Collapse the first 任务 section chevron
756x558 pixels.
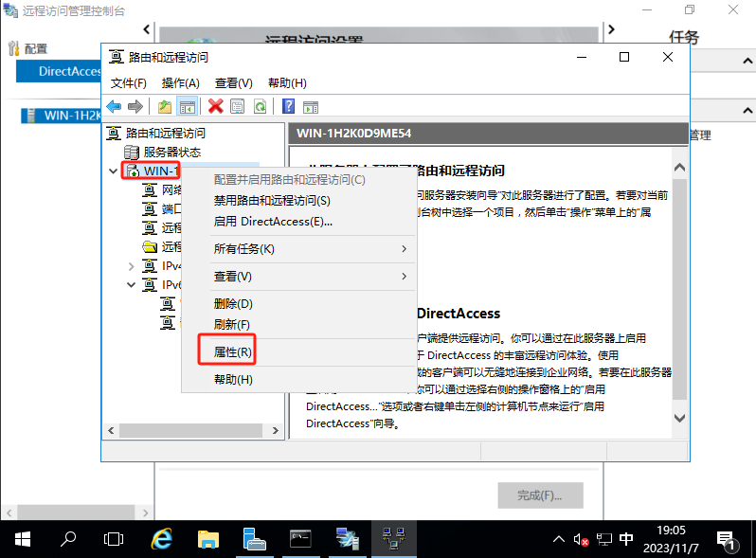pos(747,61)
